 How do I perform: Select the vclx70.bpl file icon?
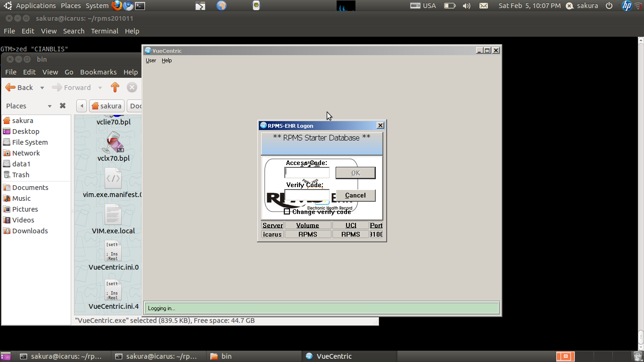[113, 142]
